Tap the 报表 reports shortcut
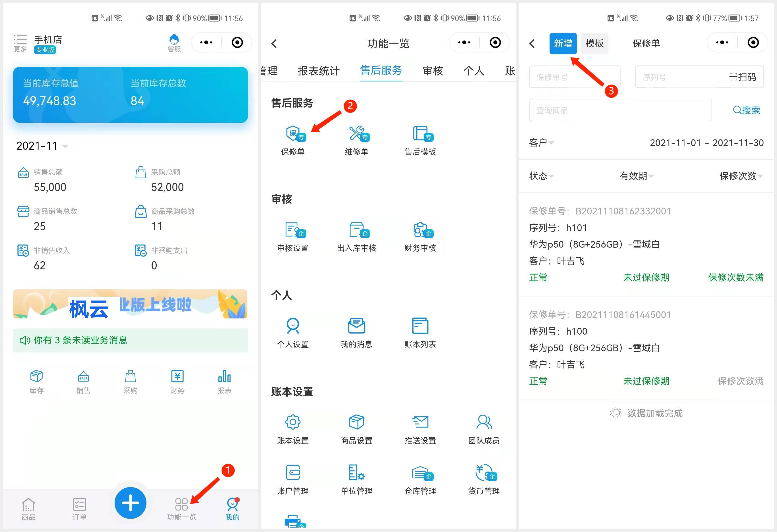This screenshot has height=532, width=777. click(x=224, y=382)
